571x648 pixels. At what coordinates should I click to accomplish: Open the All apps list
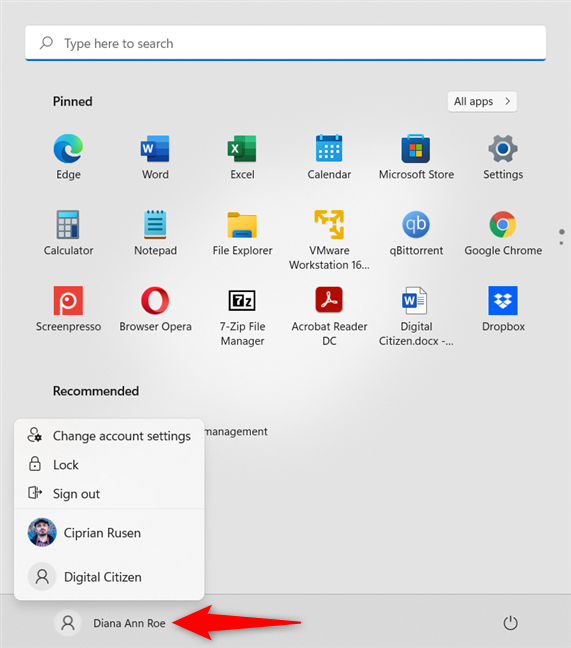pos(482,101)
